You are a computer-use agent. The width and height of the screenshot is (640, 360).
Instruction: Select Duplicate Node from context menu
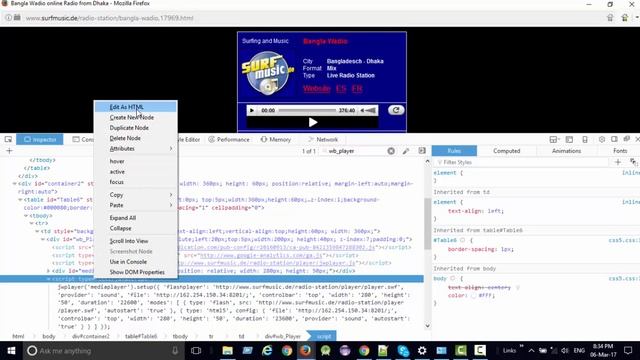coord(136,128)
